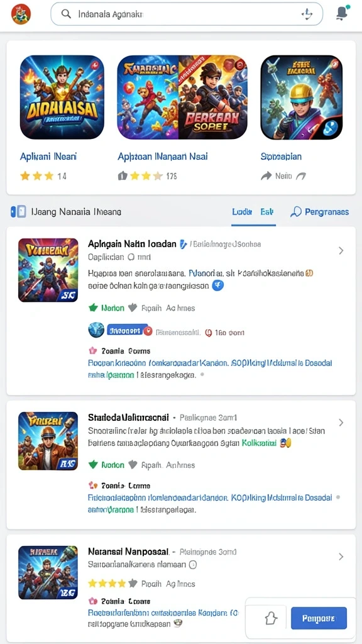Expand the Naransai Nanposcal chevron
This screenshot has height=644, width=362.
point(341,557)
